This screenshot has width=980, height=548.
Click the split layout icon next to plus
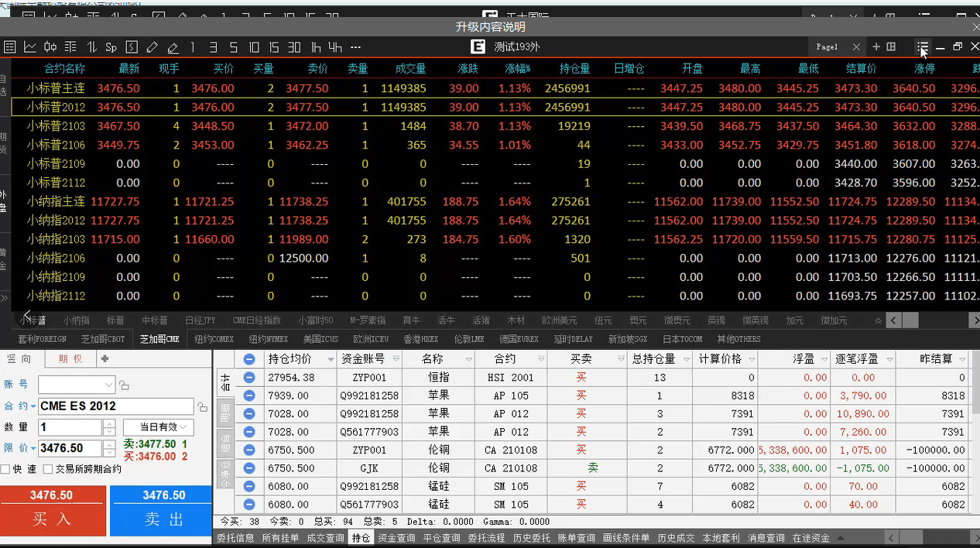891,47
